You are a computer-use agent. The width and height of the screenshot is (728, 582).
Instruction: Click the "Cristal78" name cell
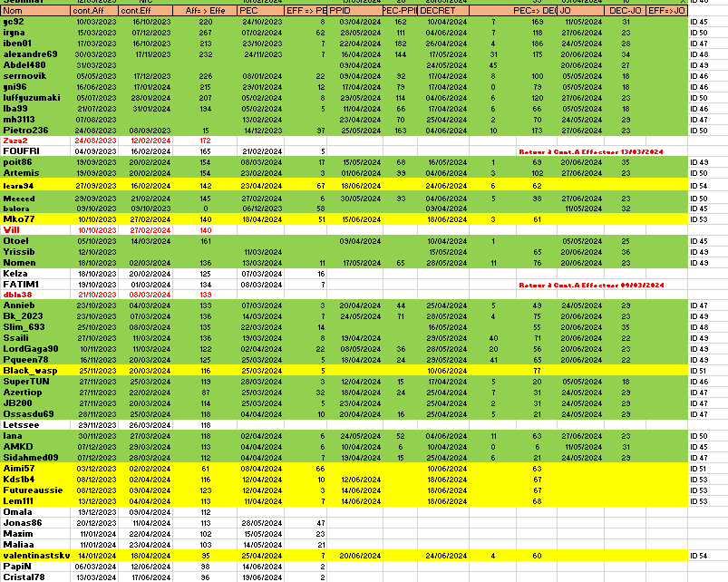coord(35,577)
